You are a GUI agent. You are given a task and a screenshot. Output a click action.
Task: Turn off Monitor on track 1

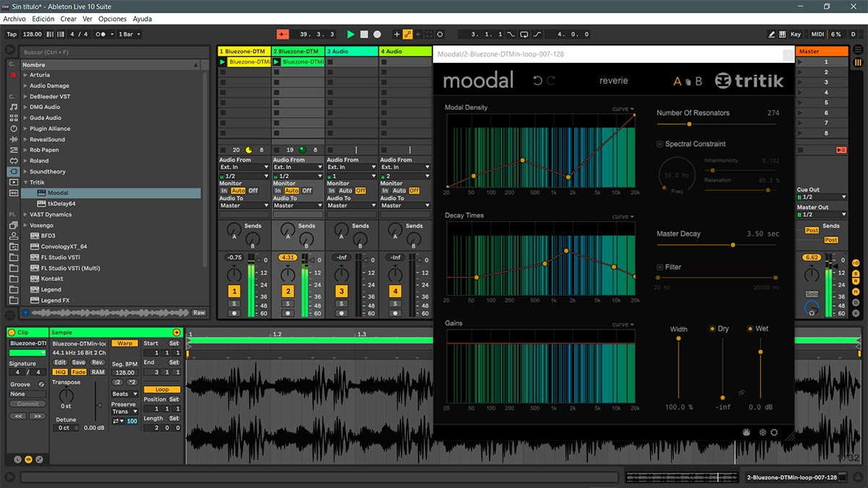(x=253, y=191)
